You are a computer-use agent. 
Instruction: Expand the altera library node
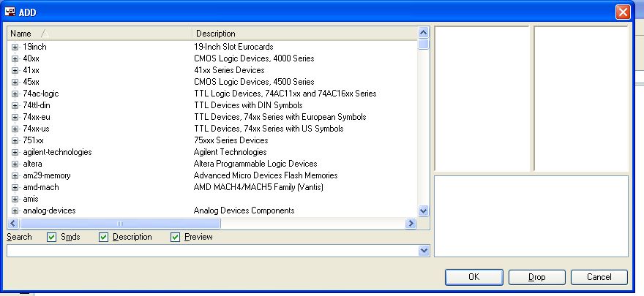[15, 164]
